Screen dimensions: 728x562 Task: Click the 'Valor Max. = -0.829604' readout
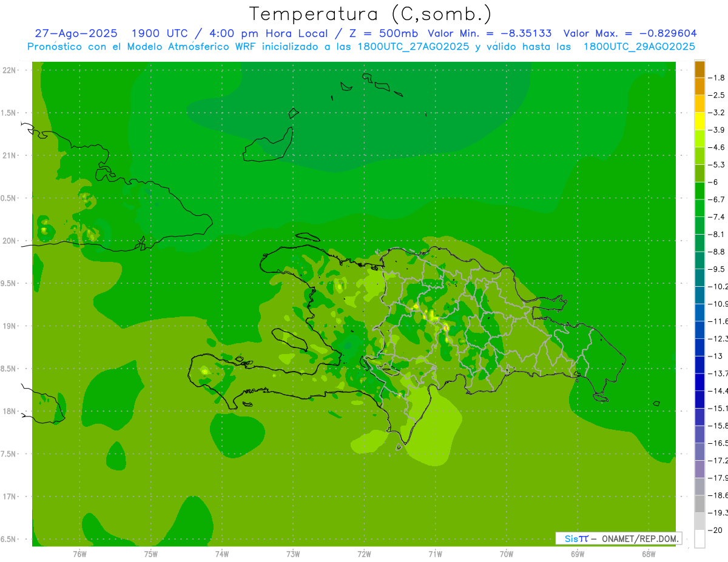click(630, 33)
